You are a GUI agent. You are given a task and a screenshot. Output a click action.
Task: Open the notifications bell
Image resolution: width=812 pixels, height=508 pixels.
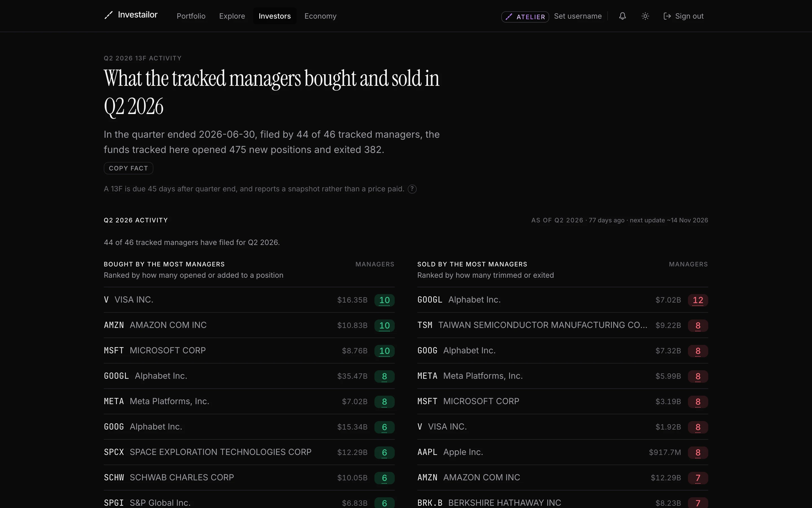(623, 16)
